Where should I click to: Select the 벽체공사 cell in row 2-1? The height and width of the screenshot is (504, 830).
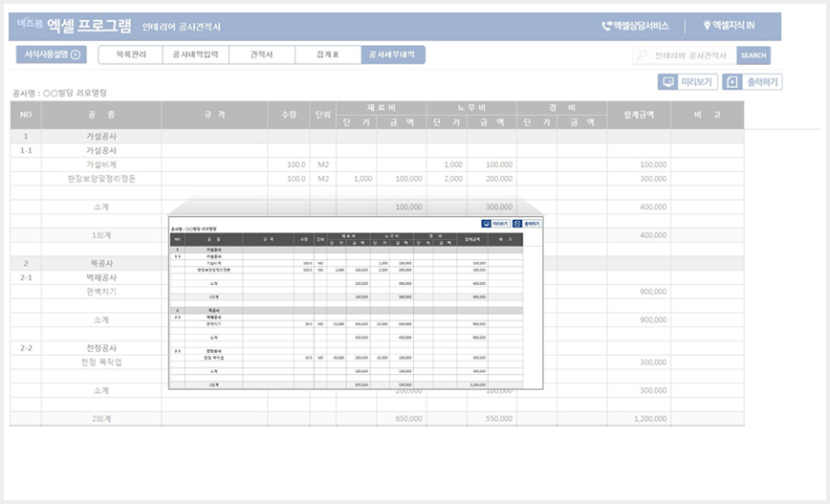101,277
